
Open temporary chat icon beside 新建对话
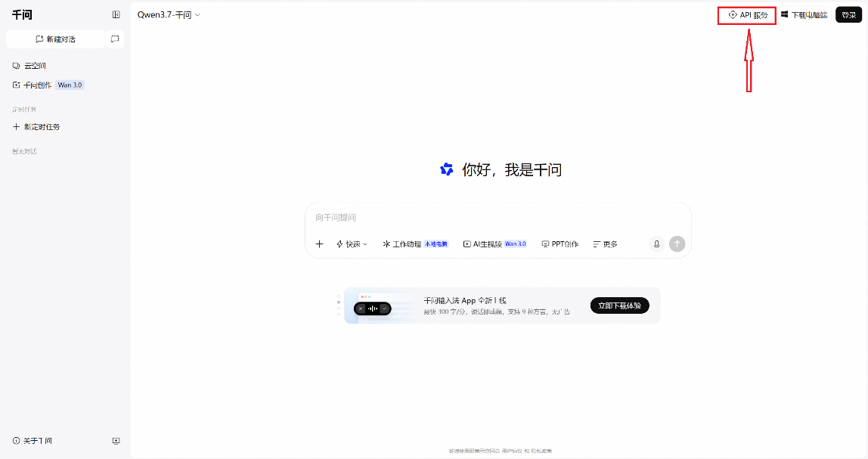(115, 39)
